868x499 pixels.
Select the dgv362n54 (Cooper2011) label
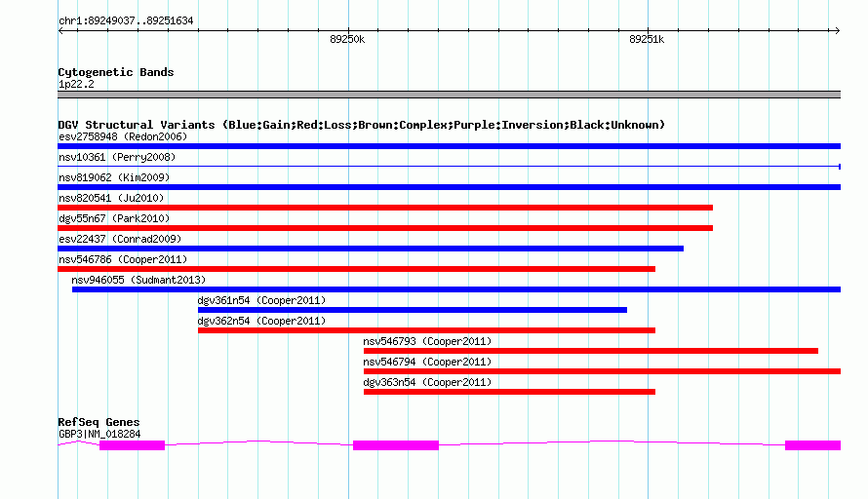[x=261, y=321]
